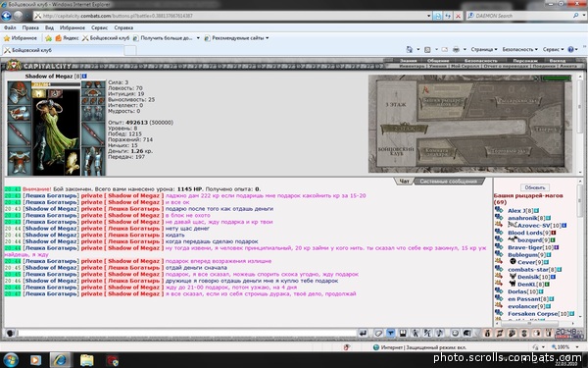Expand the Получить больше дополнений dropdown arrow
This screenshot has width=588, height=368.
pyautogui.click(x=198, y=38)
